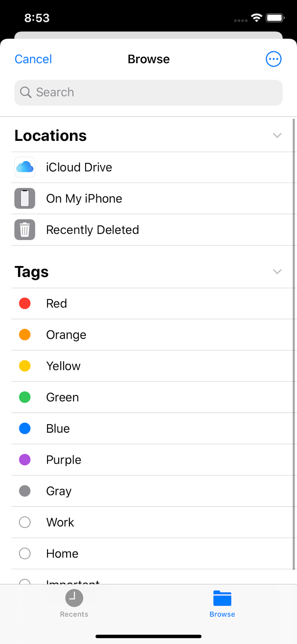Select the Home tag circle
This screenshot has height=644, width=297.
tap(25, 553)
